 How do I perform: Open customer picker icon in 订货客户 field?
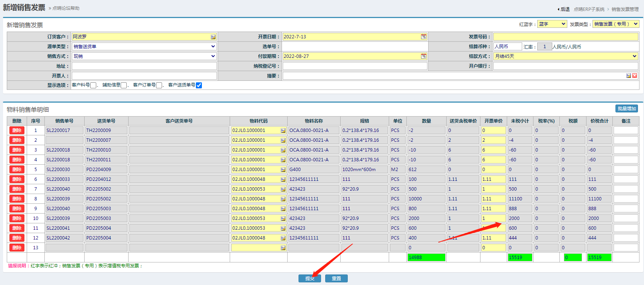pyautogui.click(x=213, y=37)
